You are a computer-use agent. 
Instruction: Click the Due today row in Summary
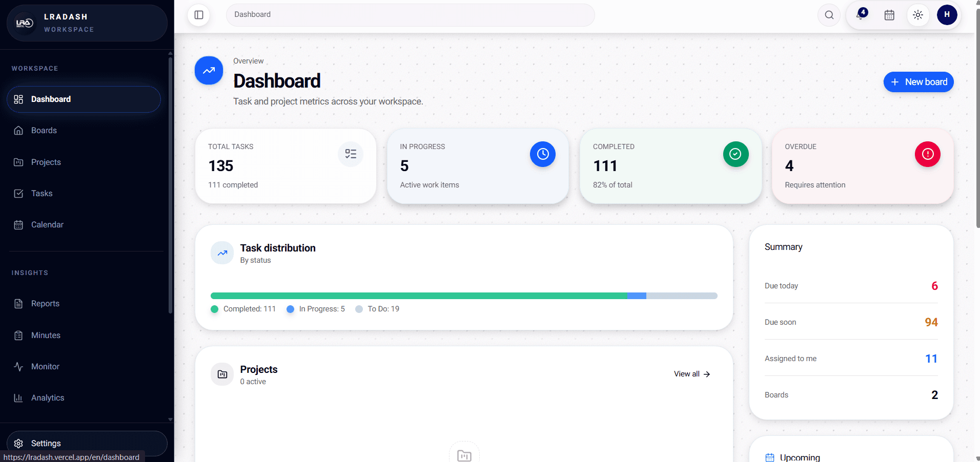[x=851, y=286]
